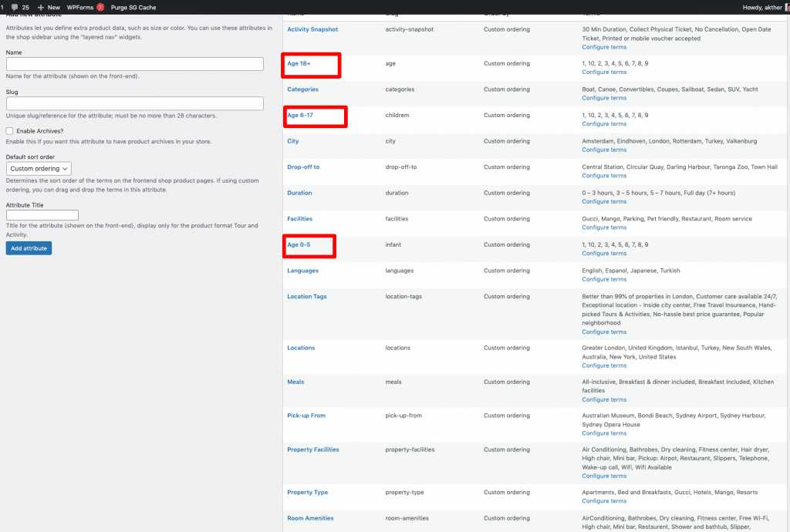
Task: Open the comments bubble showing 25
Action: [x=20, y=8]
